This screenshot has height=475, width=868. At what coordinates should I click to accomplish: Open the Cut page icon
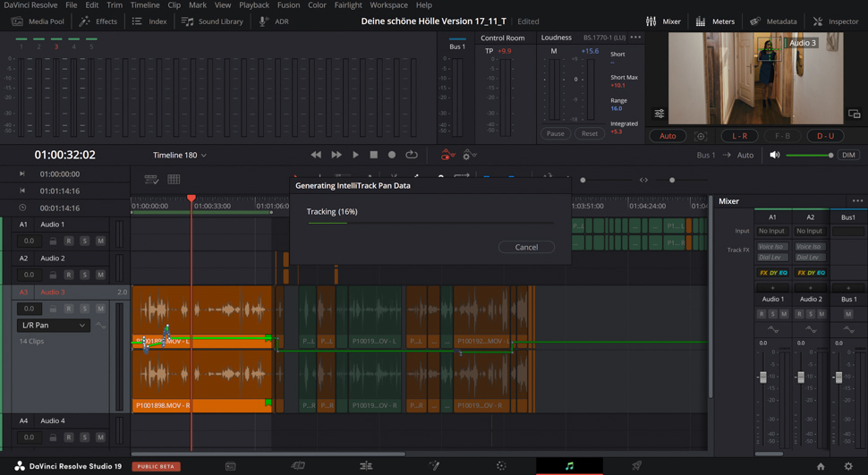point(298,466)
